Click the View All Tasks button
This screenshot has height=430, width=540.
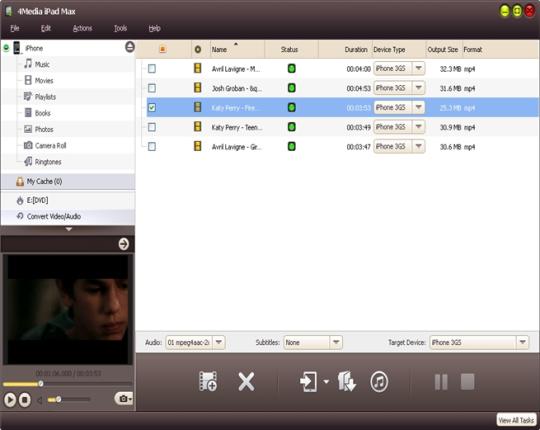[x=516, y=420]
